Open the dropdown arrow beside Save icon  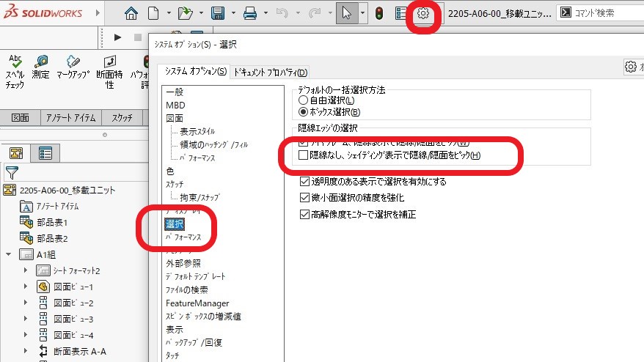click(231, 13)
